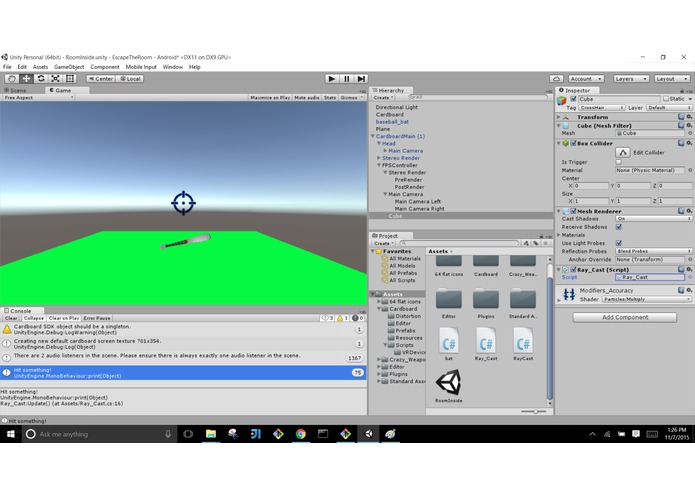This screenshot has width=695, height=494.
Task: Click the Unity icon in taskbar
Action: point(368,434)
